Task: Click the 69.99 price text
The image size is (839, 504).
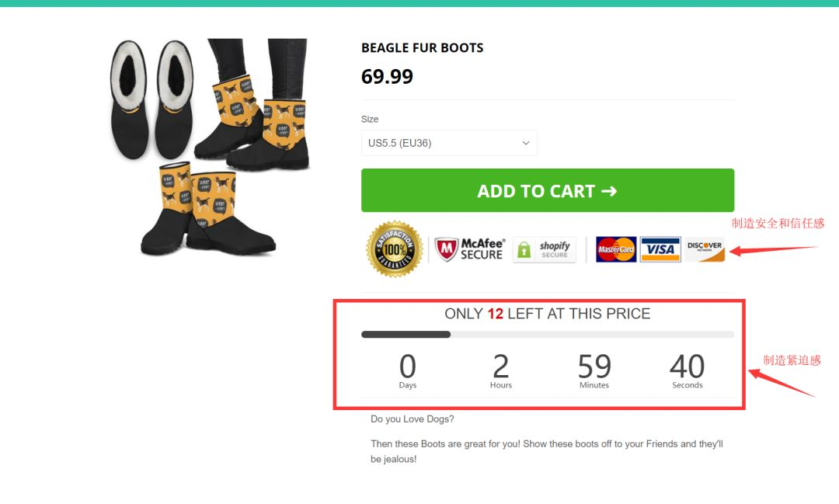Action: coord(387,77)
